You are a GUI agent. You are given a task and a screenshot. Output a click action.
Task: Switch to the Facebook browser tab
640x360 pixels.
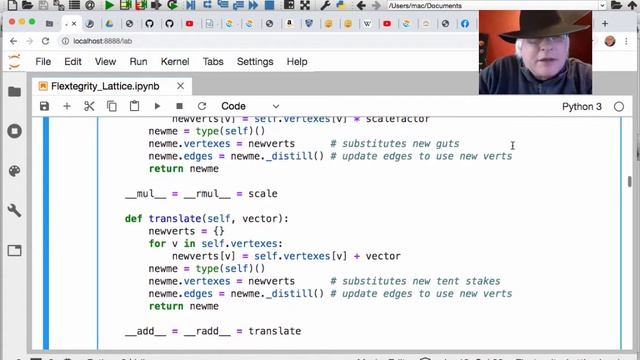tap(465, 24)
